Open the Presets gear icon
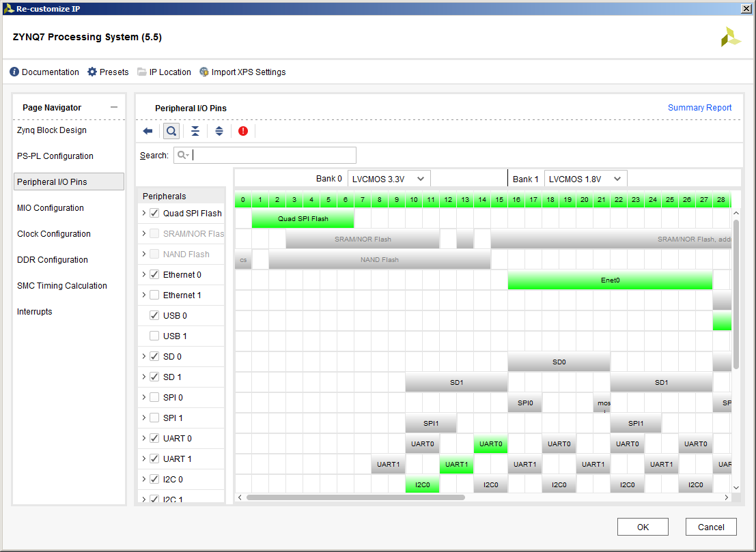756x552 pixels. tap(92, 72)
